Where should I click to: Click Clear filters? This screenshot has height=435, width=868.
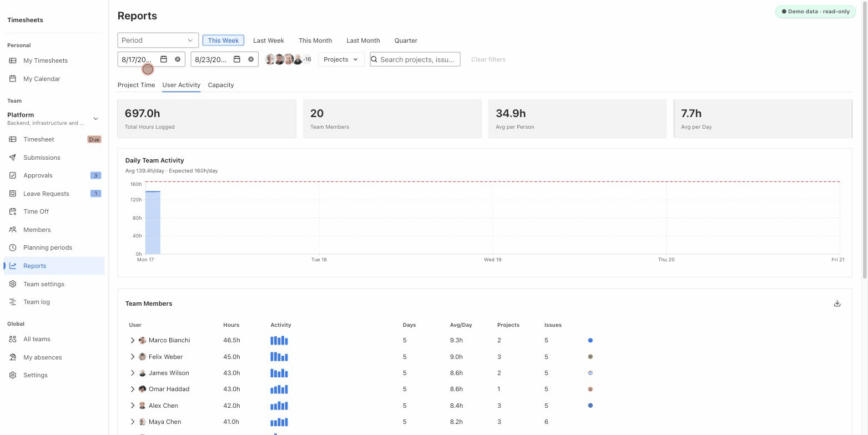[488, 59]
